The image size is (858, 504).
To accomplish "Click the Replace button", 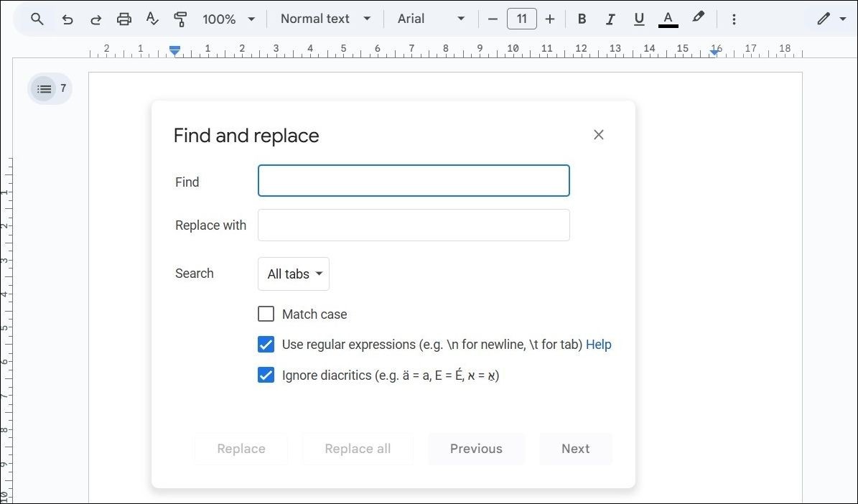I will pos(241,449).
